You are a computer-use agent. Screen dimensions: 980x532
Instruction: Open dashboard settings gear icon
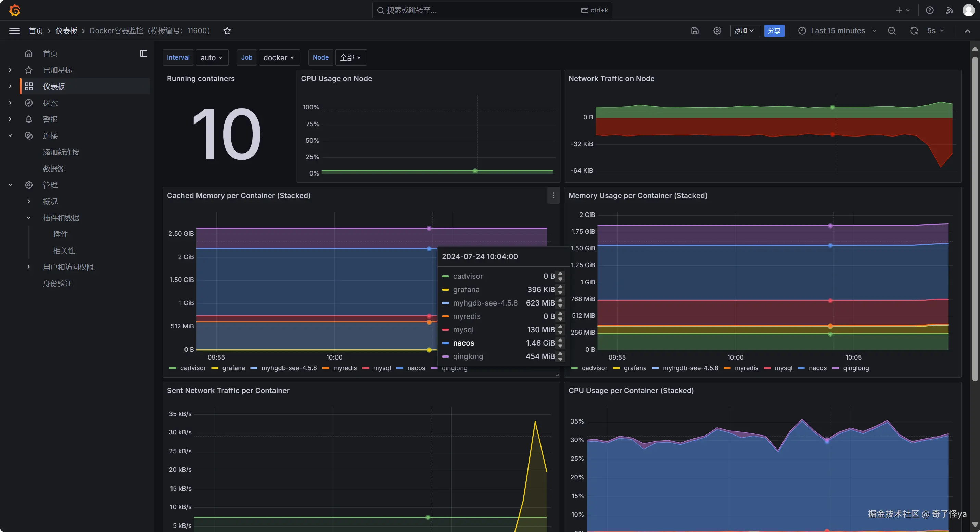click(717, 31)
